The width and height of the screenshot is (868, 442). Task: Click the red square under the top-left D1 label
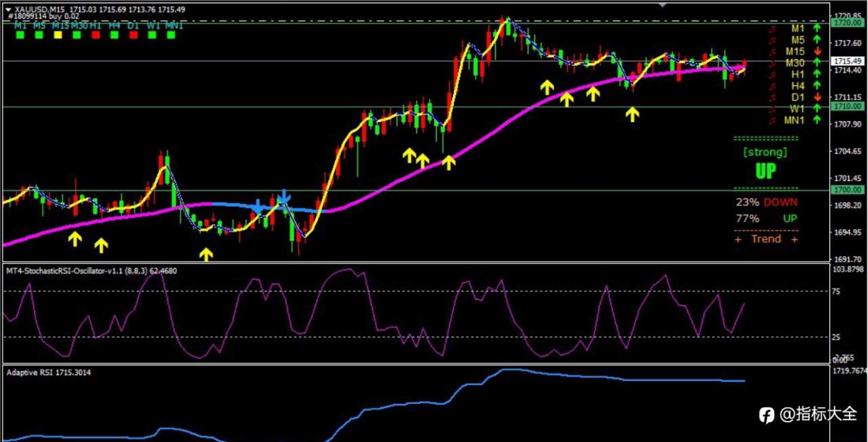[x=134, y=34]
